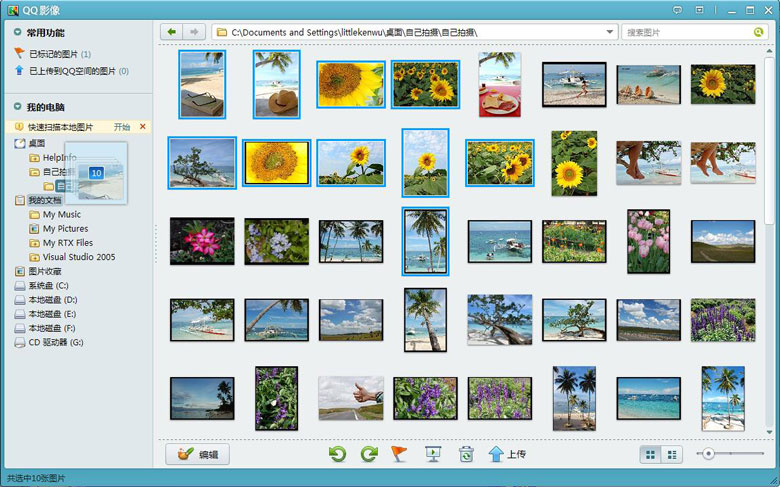
Task: Start slideshow with the presentation screen icon
Action: tap(433, 454)
